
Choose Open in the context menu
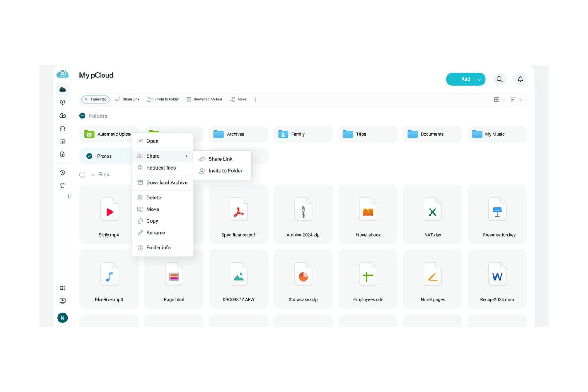pyautogui.click(x=162, y=141)
